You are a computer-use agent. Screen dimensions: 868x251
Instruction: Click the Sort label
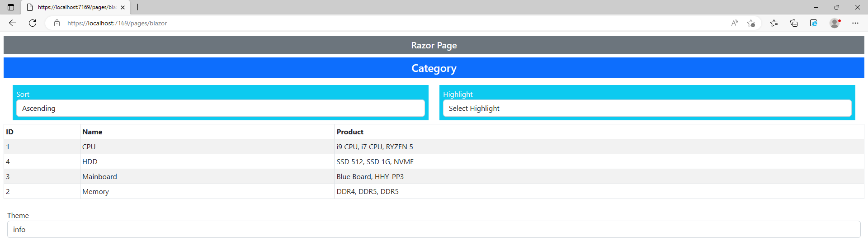[x=23, y=95]
